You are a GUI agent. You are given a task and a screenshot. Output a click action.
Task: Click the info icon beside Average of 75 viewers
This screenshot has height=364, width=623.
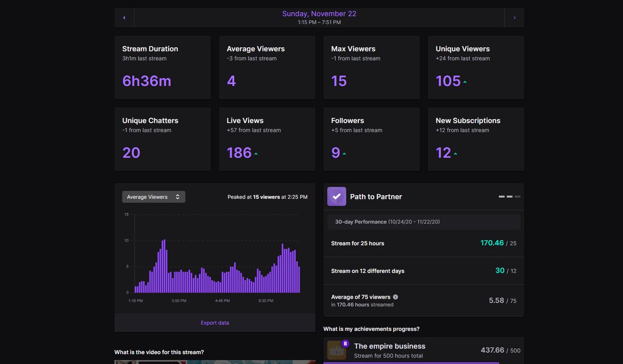coord(396,297)
